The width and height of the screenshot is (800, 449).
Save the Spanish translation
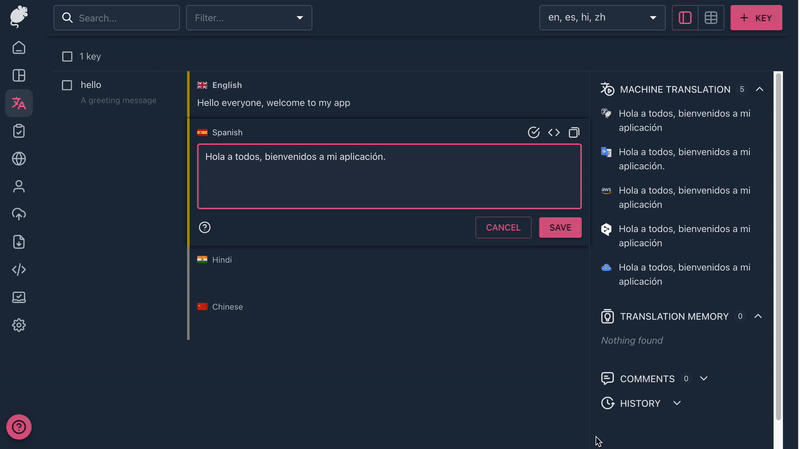(x=560, y=228)
